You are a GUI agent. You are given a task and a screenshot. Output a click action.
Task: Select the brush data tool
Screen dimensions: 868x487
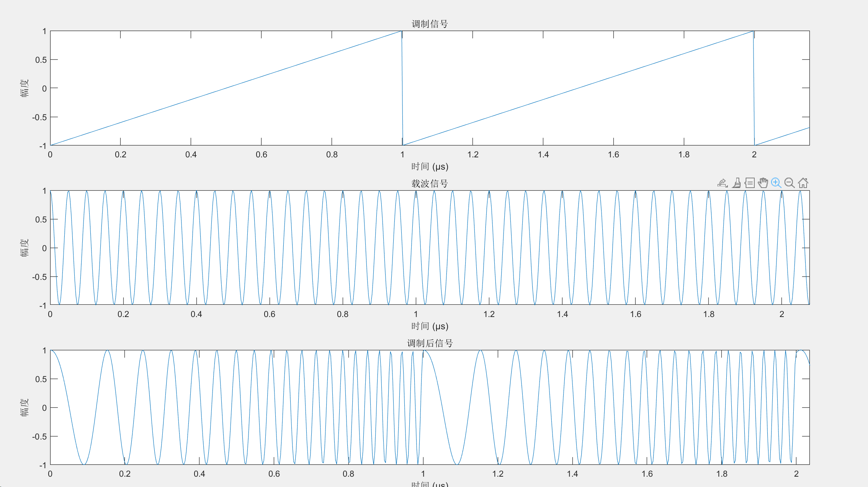coord(736,183)
